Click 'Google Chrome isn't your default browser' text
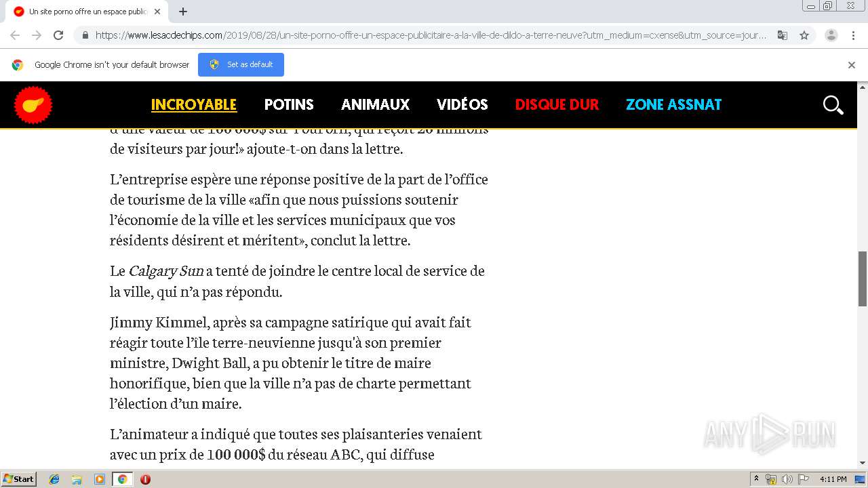This screenshot has height=488, width=868. pos(112,65)
